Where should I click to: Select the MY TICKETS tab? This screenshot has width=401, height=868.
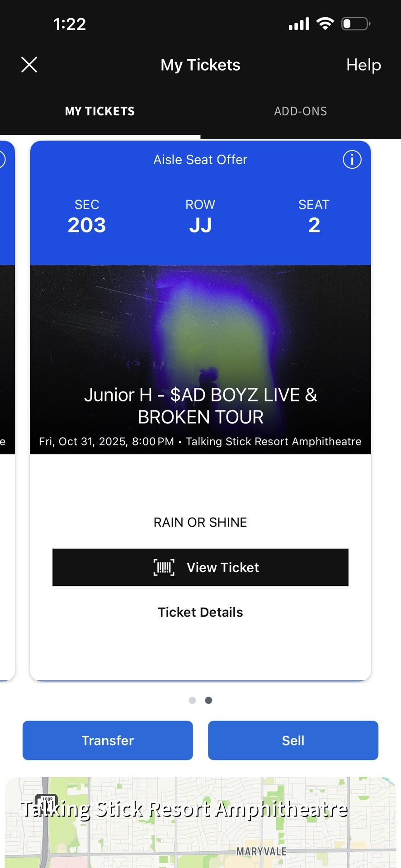pos(100,111)
